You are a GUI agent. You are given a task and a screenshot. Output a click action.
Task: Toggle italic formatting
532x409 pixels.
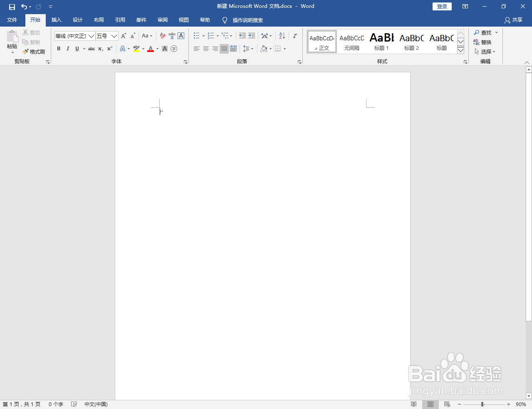tap(68, 49)
